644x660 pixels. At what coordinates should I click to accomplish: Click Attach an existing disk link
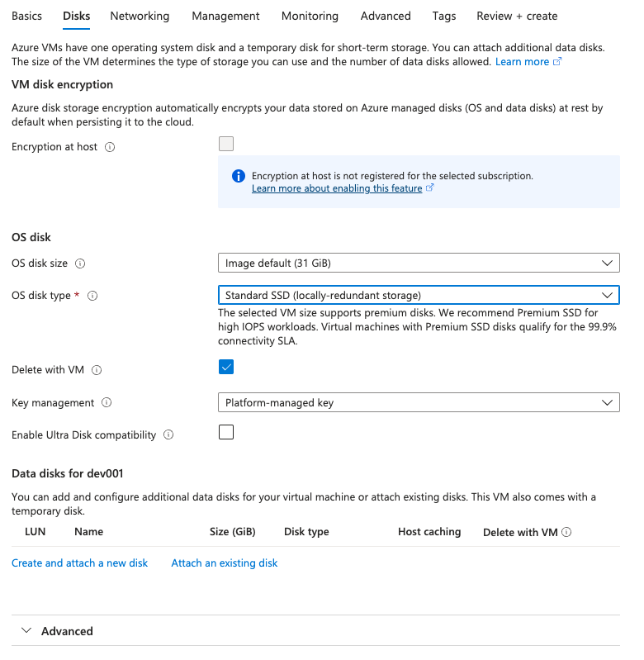click(x=225, y=563)
